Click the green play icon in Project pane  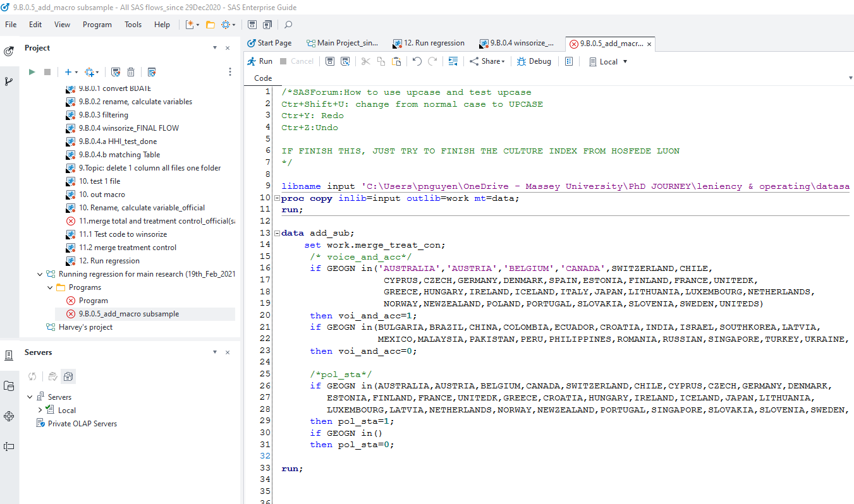coord(32,72)
